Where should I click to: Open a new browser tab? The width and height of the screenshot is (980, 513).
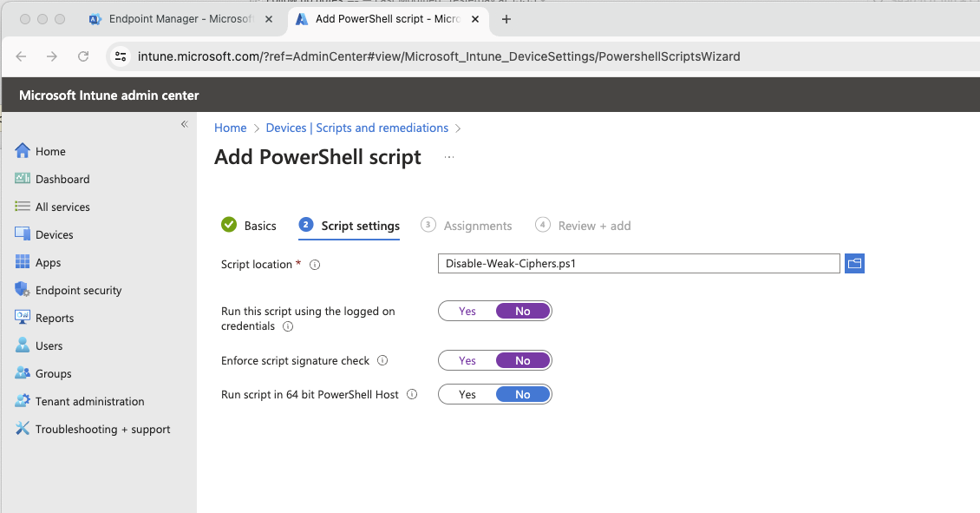506,19
